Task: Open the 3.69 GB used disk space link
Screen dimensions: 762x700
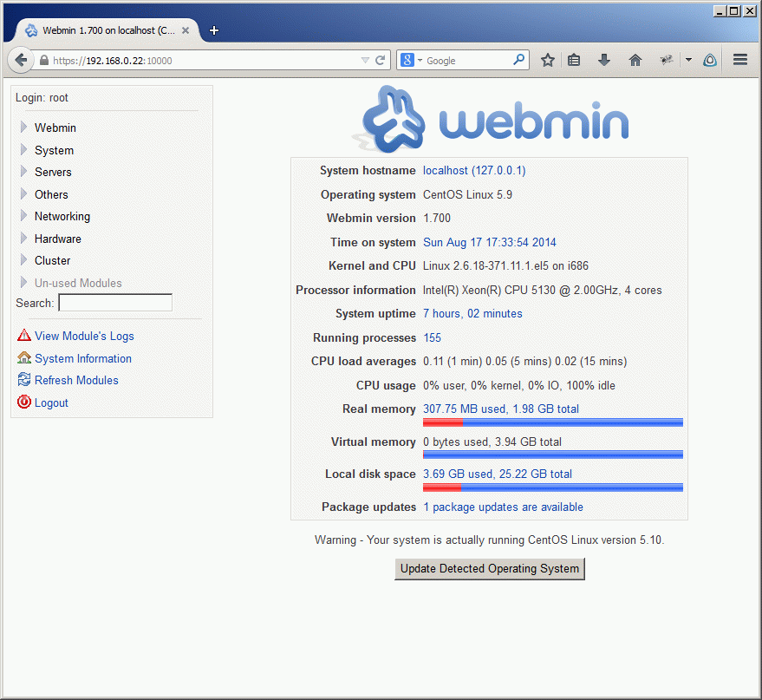Action: click(497, 474)
